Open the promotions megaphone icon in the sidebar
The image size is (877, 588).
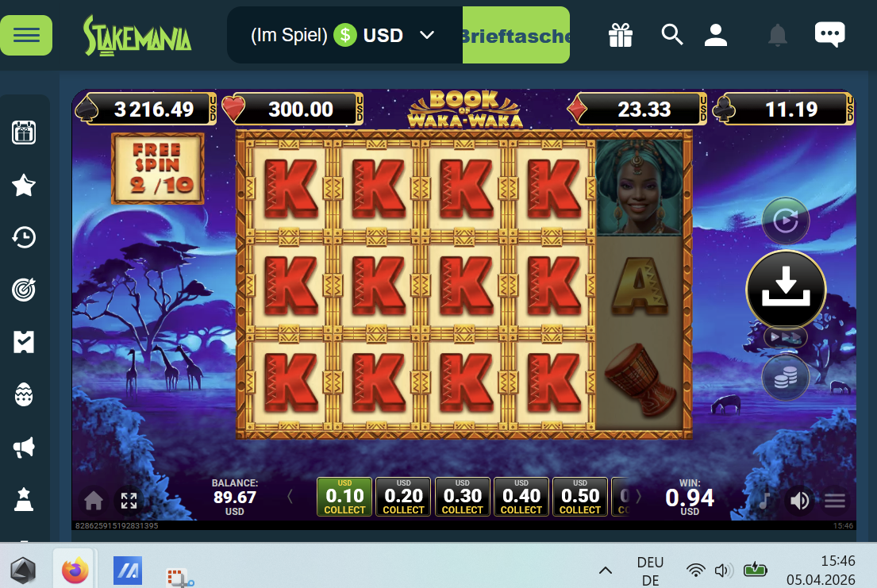pos(24,447)
